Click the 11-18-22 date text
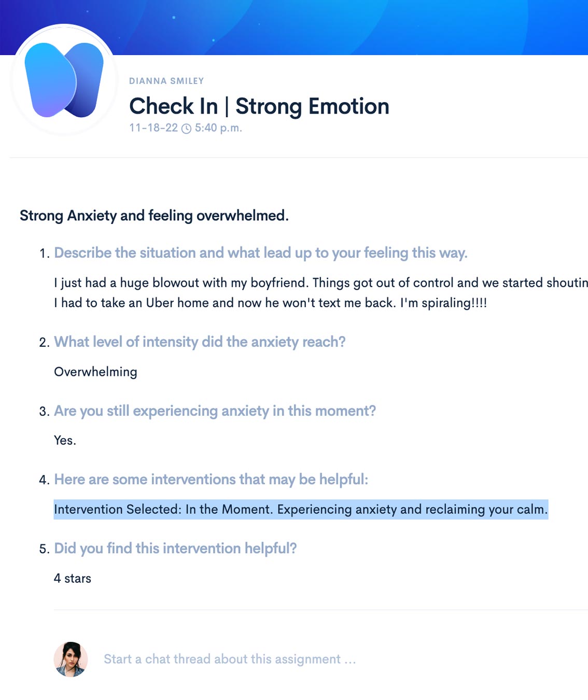 (153, 128)
